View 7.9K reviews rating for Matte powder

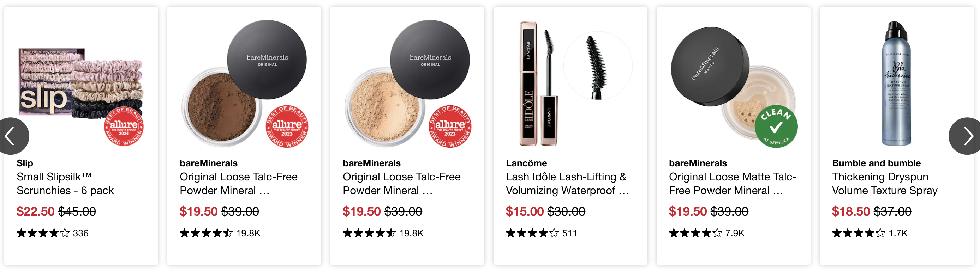coord(706,233)
